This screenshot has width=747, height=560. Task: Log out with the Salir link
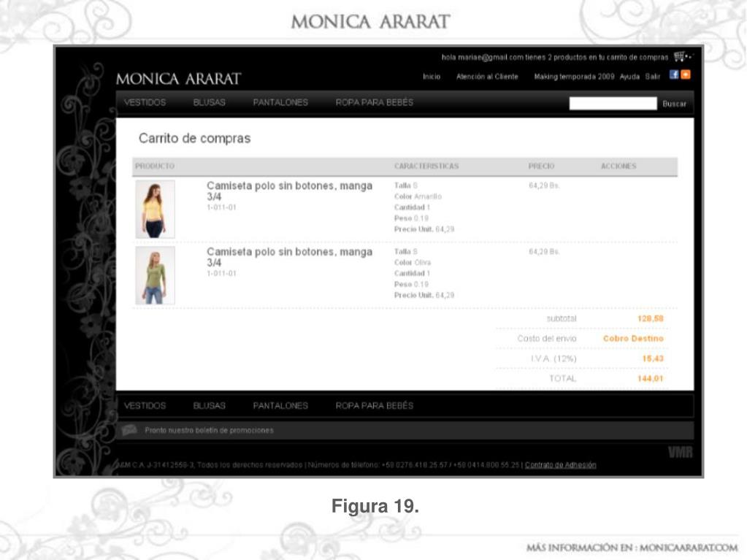(x=653, y=77)
